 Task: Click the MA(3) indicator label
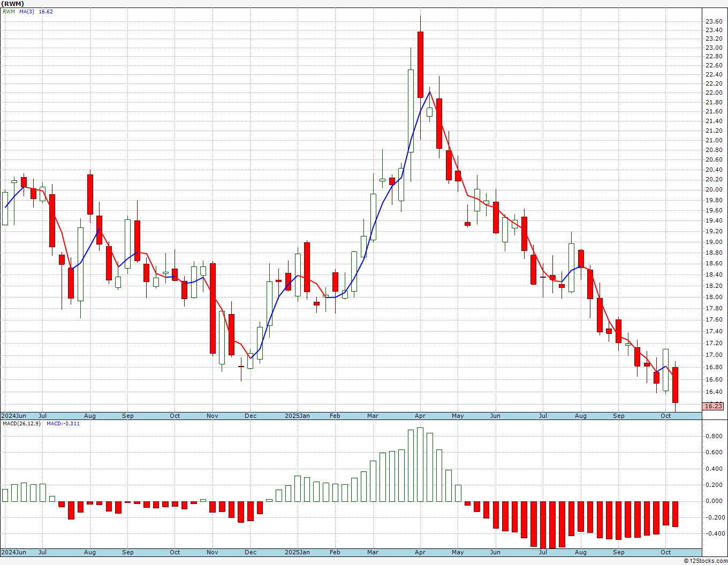click(x=27, y=12)
